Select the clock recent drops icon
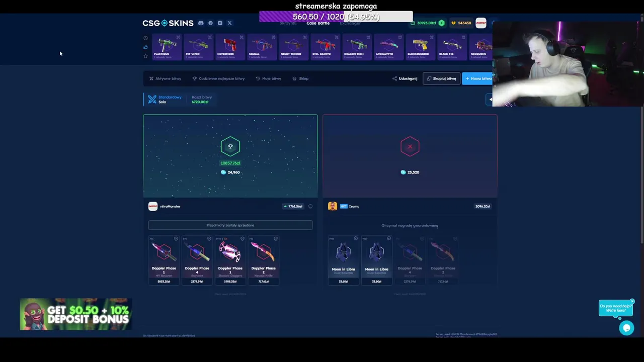Screen dimensions: 644x362 pyautogui.click(x=145, y=38)
